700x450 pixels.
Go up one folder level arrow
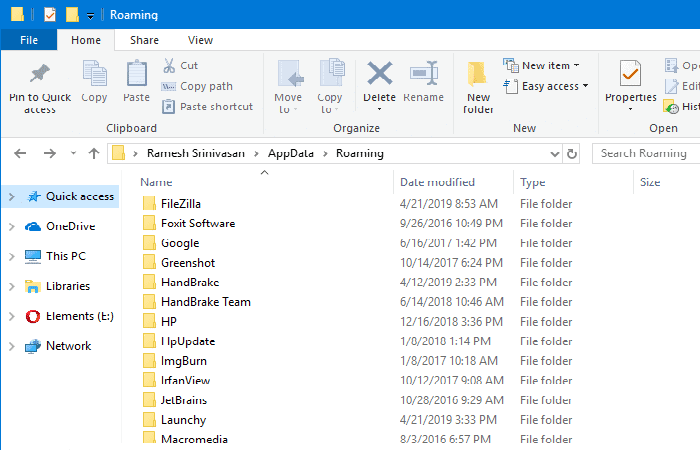point(94,154)
